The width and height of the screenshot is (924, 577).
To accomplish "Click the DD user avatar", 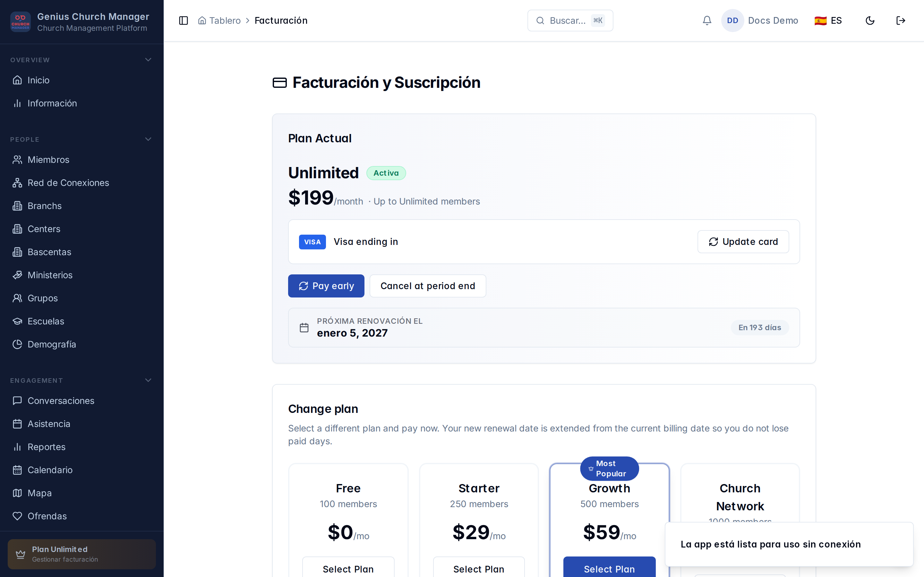I will 732,21.
